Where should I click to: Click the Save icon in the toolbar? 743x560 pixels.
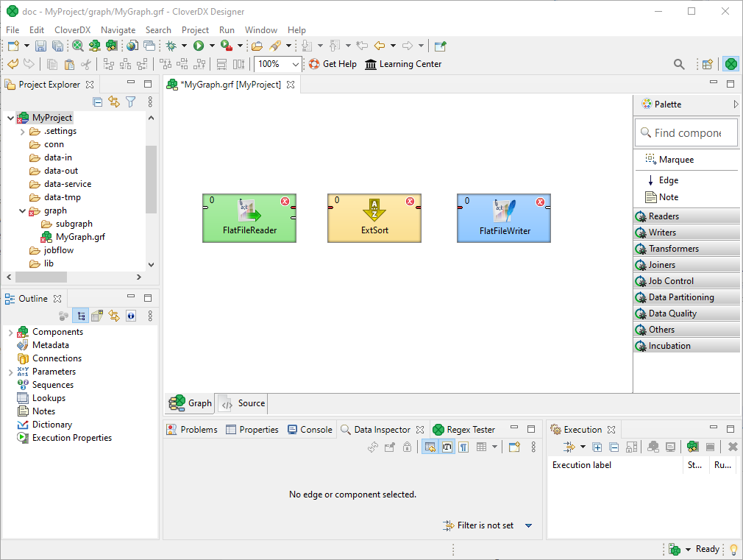[x=40, y=46]
